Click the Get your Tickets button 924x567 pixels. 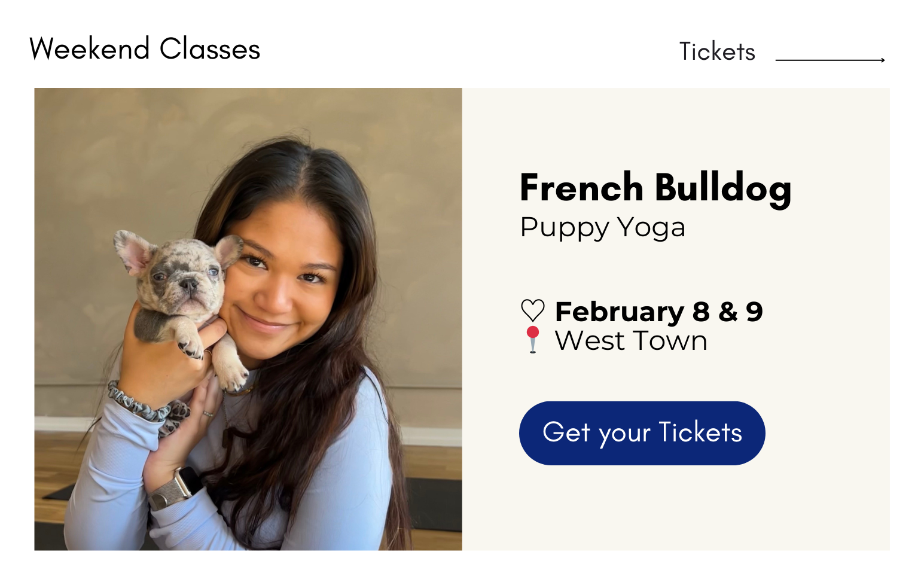coord(642,433)
